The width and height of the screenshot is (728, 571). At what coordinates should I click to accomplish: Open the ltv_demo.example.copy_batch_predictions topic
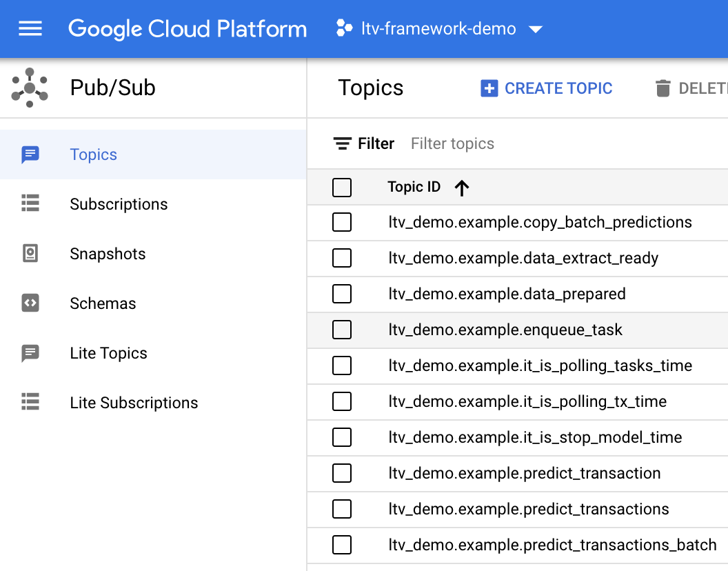pos(540,222)
